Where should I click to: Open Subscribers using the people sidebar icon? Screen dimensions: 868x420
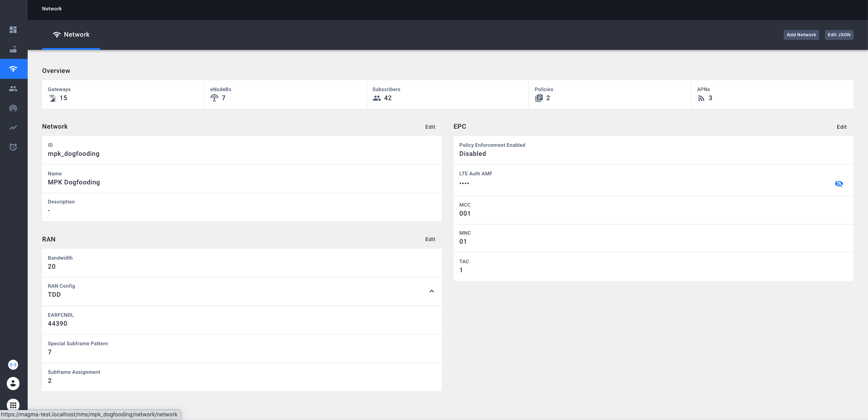tap(13, 89)
